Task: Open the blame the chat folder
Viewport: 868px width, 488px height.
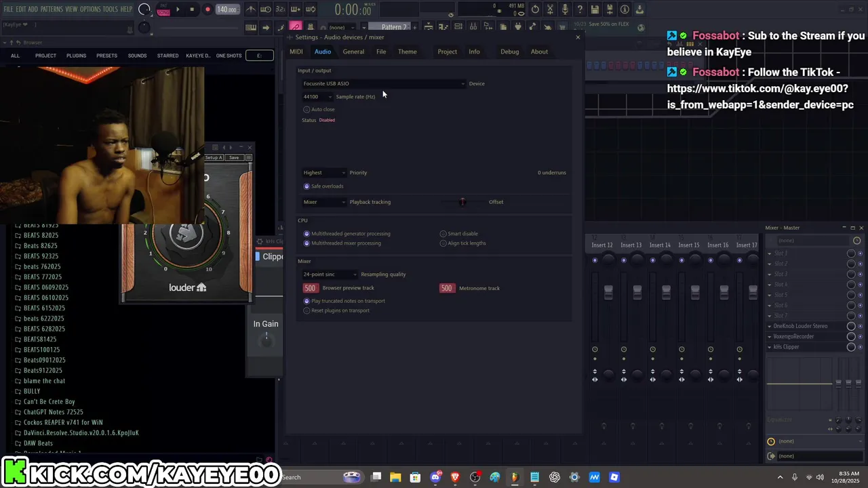Action: tap(44, 381)
